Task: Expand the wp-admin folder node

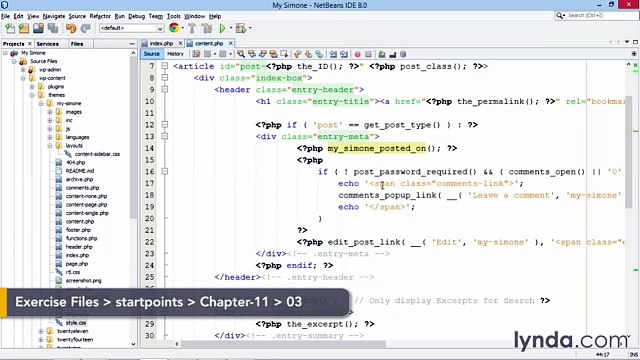Action: click(23, 70)
